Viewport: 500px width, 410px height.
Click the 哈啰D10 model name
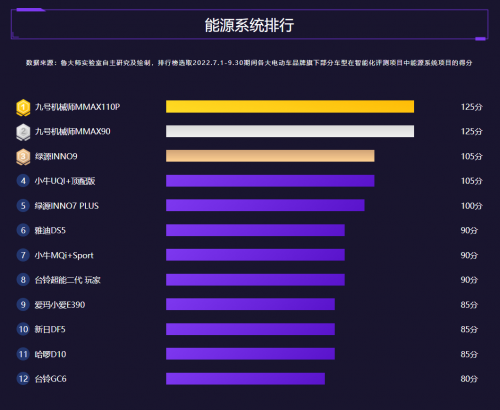point(50,354)
